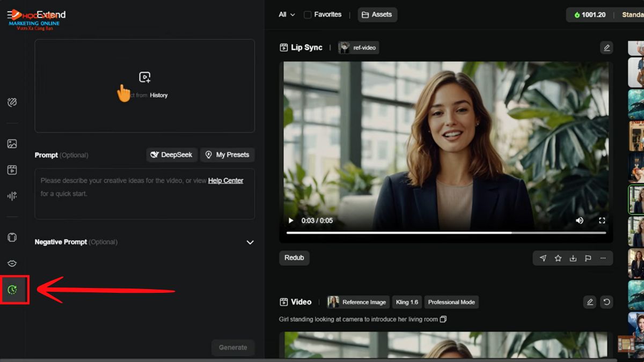644x362 pixels.
Task: Download the Lip Sync video
Action: (573, 258)
